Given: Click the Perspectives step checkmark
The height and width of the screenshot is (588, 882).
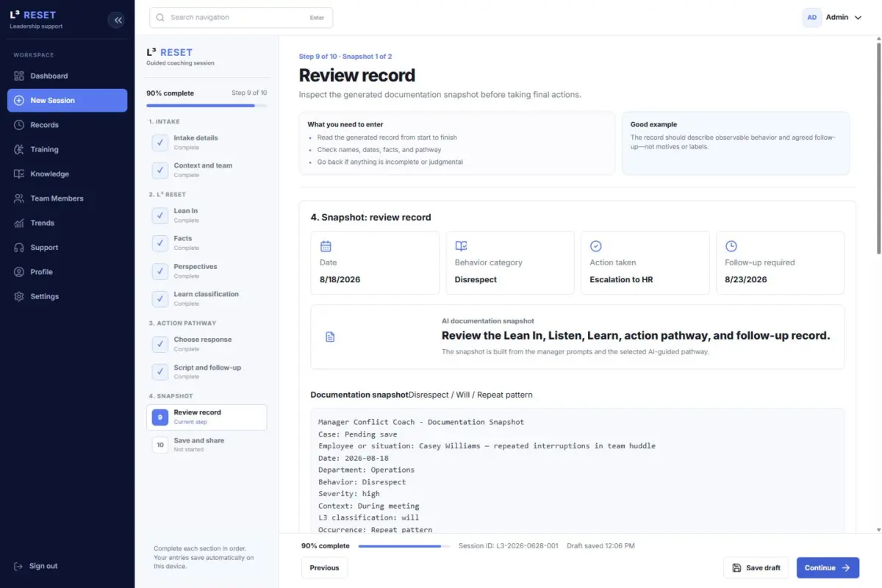Looking at the screenshot, I should pos(159,271).
